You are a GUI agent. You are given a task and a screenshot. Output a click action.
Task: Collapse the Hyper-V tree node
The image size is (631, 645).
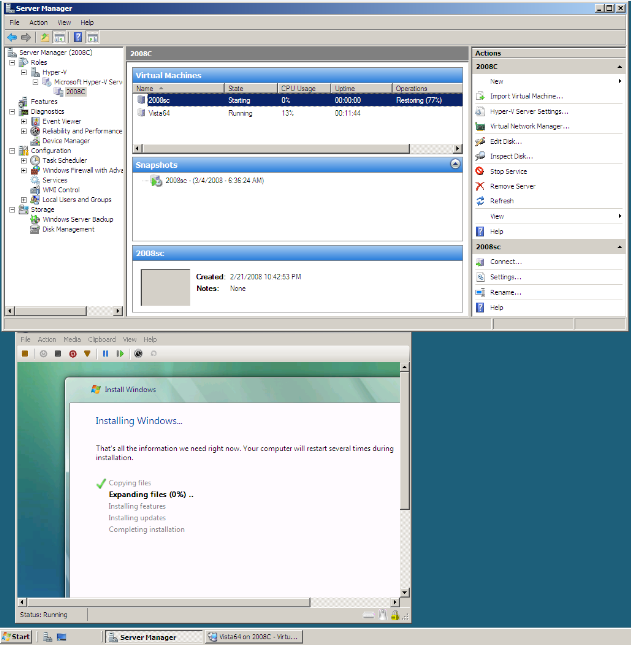point(24,72)
